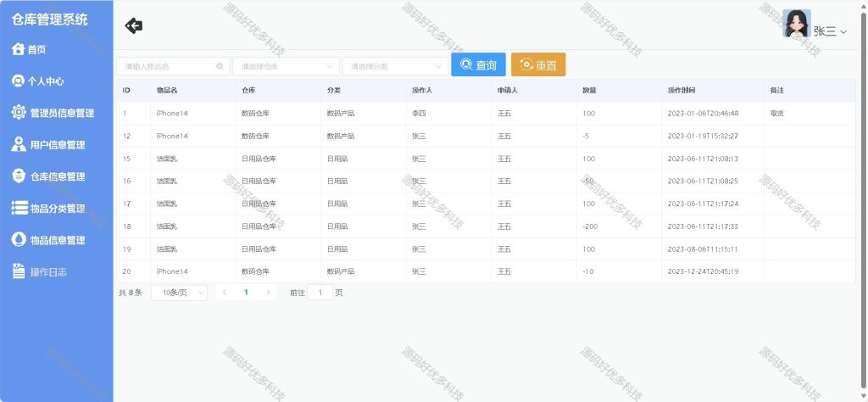Screen dimensions: 868x402
Task: Click ID cell 15
Action: click(127, 159)
